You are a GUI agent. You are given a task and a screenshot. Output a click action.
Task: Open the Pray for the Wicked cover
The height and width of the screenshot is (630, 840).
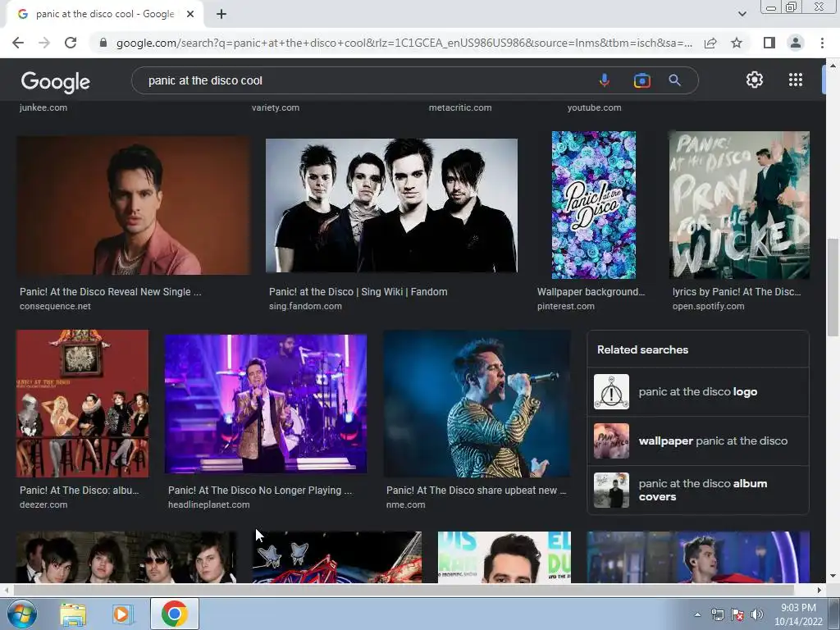point(739,204)
